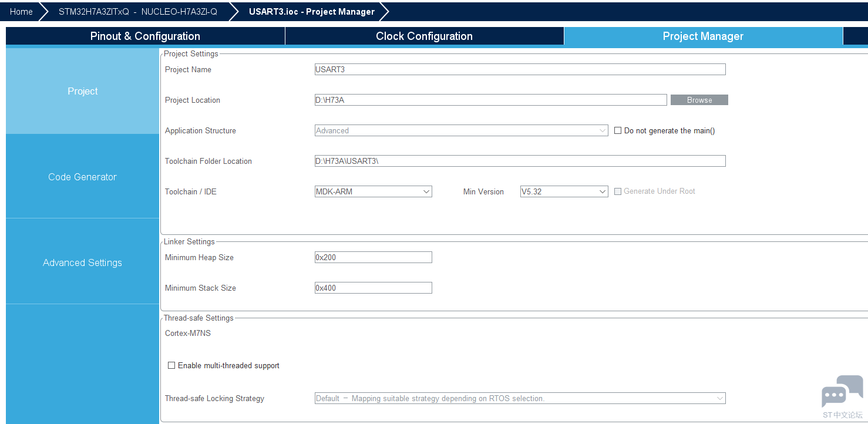Click the Linker Settings group title
This screenshot has height=424, width=868.
(189, 241)
